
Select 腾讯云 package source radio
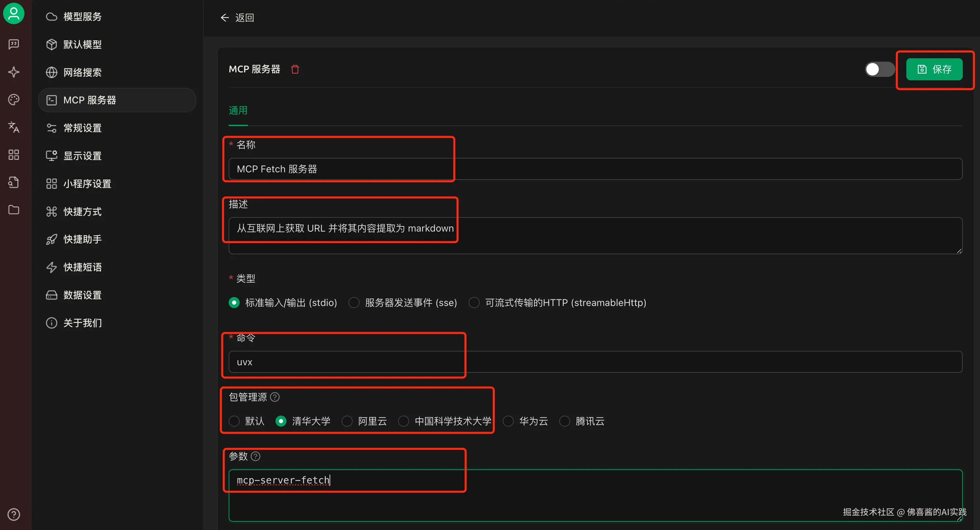(x=565, y=421)
